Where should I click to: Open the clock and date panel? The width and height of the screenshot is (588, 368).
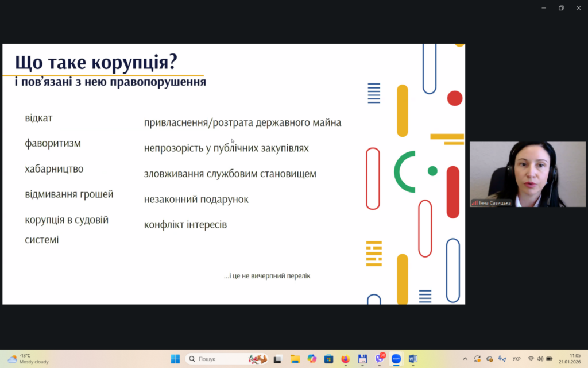[574, 359]
